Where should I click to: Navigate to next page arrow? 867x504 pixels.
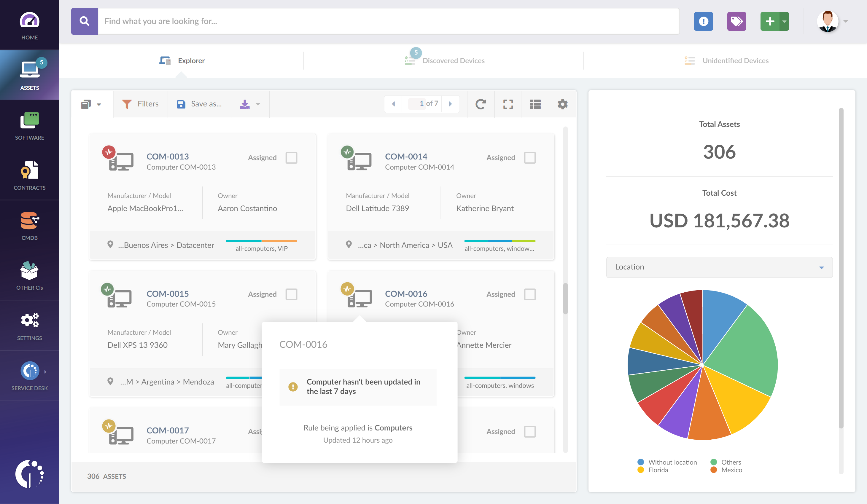tap(452, 104)
